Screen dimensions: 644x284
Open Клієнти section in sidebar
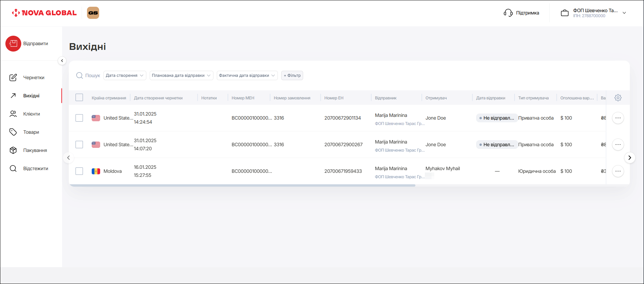[x=31, y=114]
